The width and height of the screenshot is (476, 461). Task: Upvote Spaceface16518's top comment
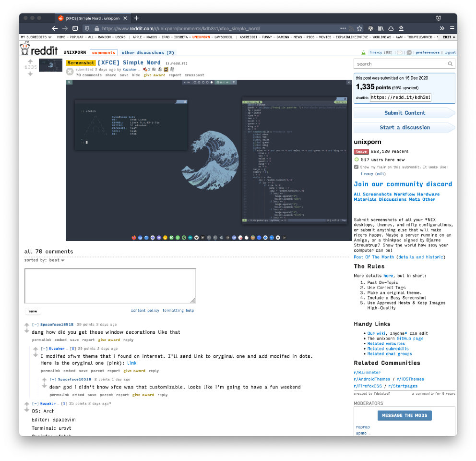coord(27,325)
